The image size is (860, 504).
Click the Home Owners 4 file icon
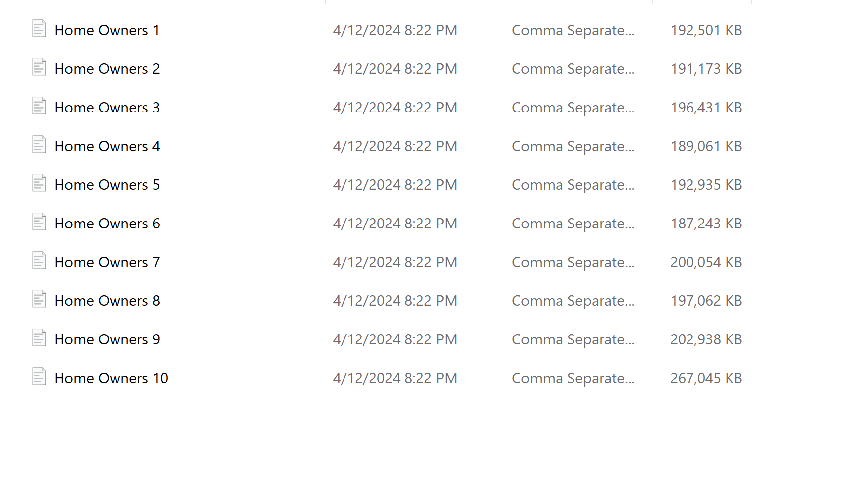pyautogui.click(x=39, y=145)
